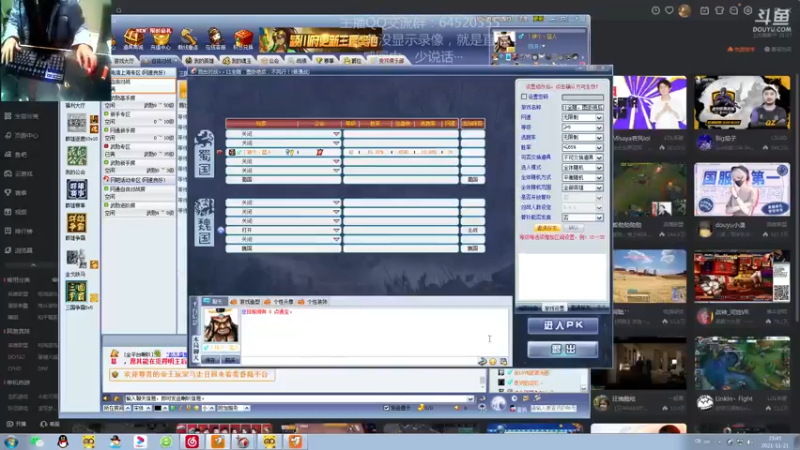Select the 游戏造型 tab in room chat
Image resolution: width=800 pixels, height=450 pixels.
point(245,302)
